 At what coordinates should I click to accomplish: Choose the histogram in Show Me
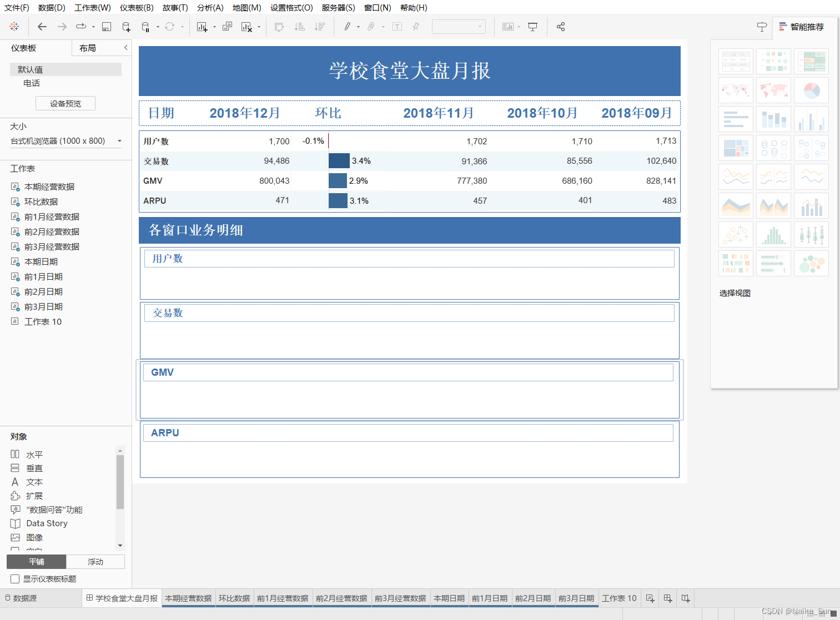[773, 234]
